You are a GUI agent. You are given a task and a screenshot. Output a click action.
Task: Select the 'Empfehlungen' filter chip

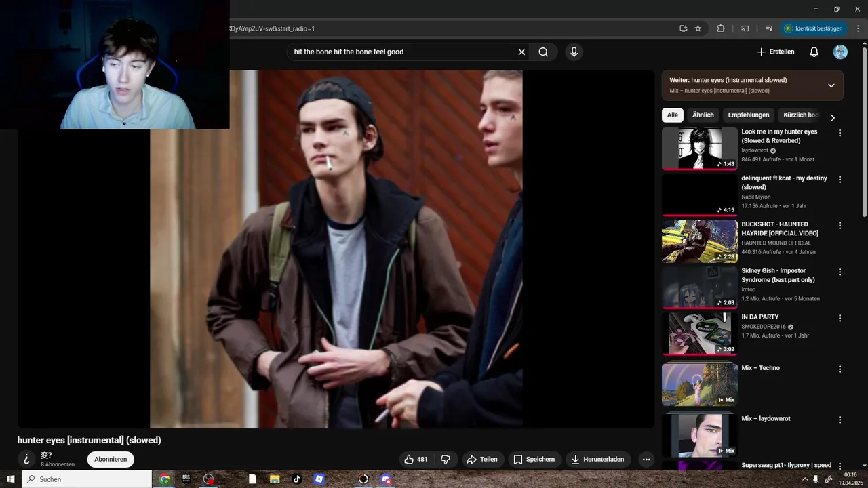pyautogui.click(x=749, y=115)
